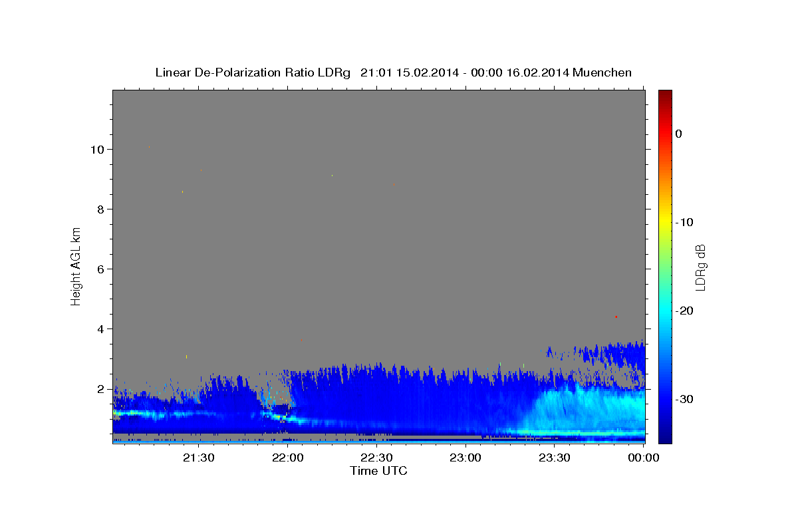Click the 00:00 time tick label
This screenshot has height=532, width=798.
coord(644,458)
